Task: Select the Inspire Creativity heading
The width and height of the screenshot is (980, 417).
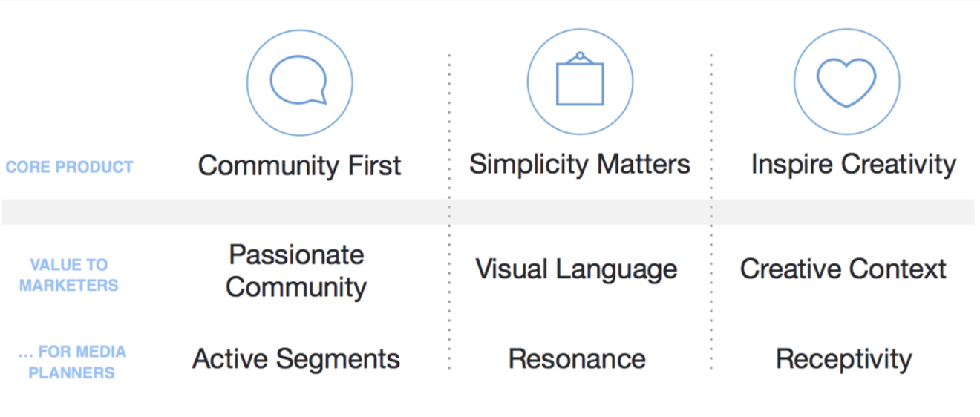Action: [853, 164]
